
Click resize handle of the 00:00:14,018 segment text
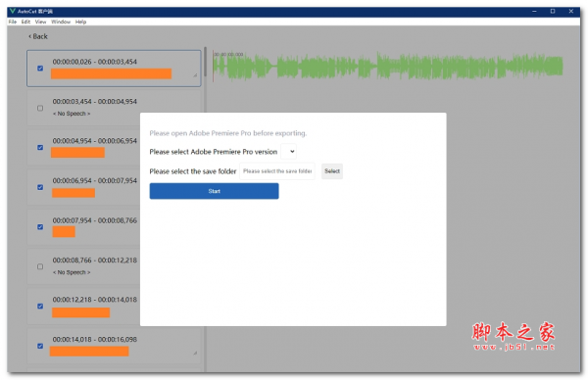[x=195, y=353]
